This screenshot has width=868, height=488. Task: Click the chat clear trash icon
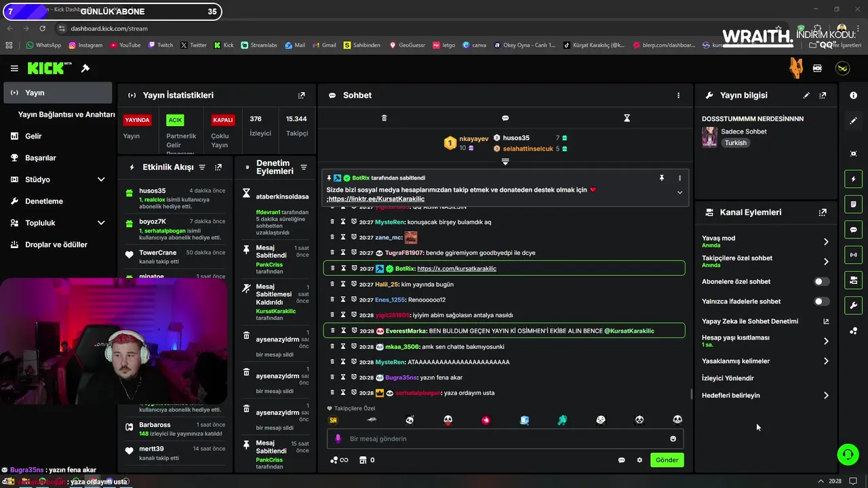(384, 118)
